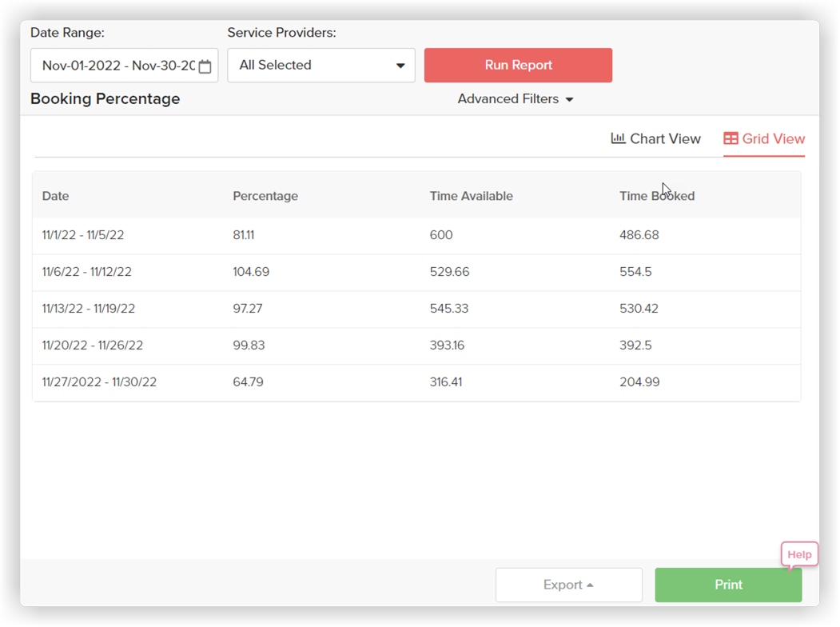Select the 11/20/22 - 11/26/22 row
Image resolution: width=840 pixels, height=627 pixels.
[416, 345]
